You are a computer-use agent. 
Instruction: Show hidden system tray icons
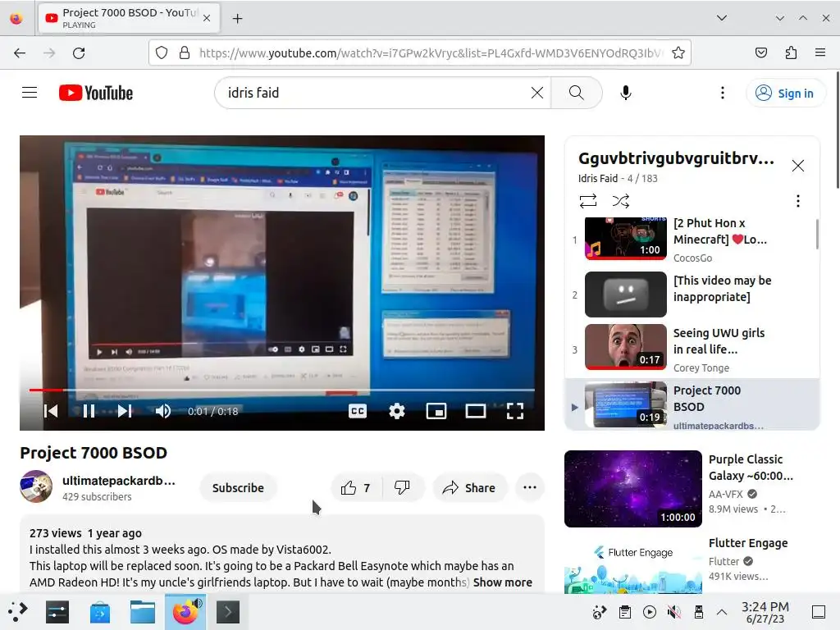(x=722, y=612)
